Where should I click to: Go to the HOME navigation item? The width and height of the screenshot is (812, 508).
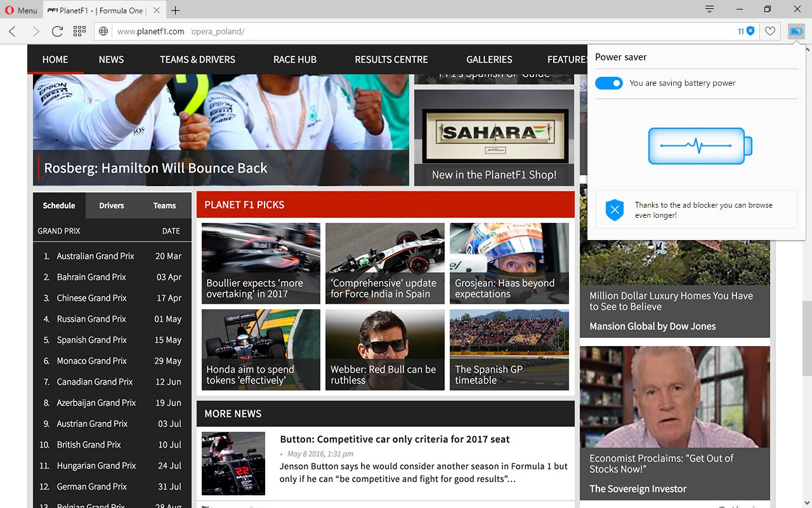point(55,60)
